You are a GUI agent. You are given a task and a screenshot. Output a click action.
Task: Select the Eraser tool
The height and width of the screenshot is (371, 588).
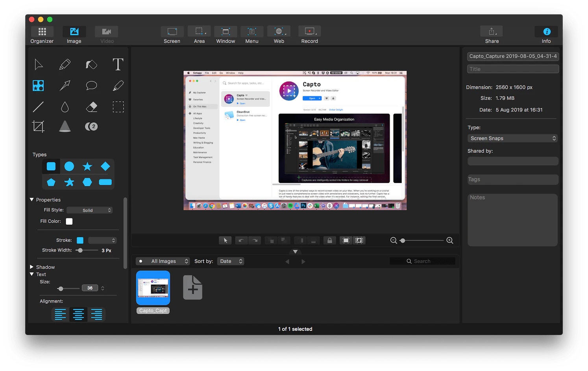point(91,107)
